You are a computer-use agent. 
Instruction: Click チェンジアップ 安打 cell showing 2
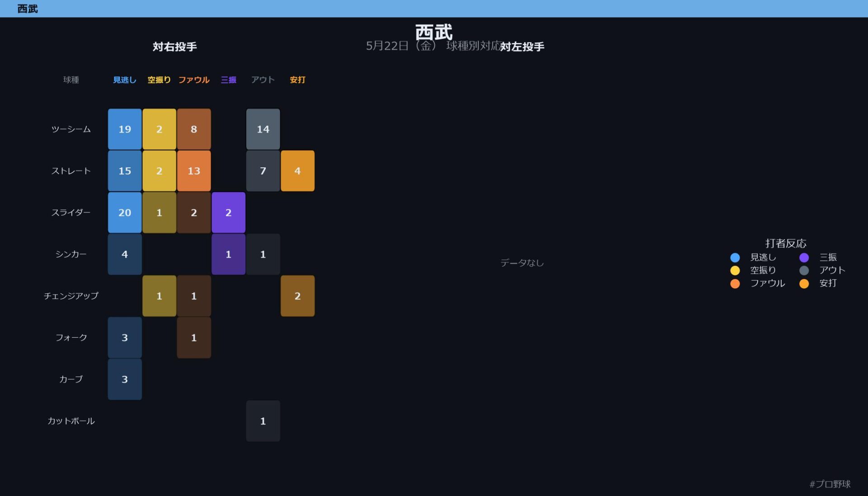coord(297,296)
